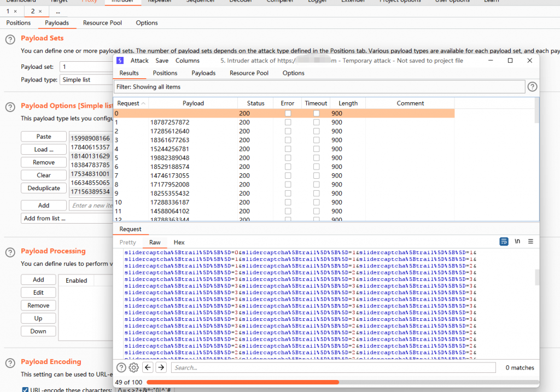
Task: Select Hex view of request
Action: coord(179,242)
